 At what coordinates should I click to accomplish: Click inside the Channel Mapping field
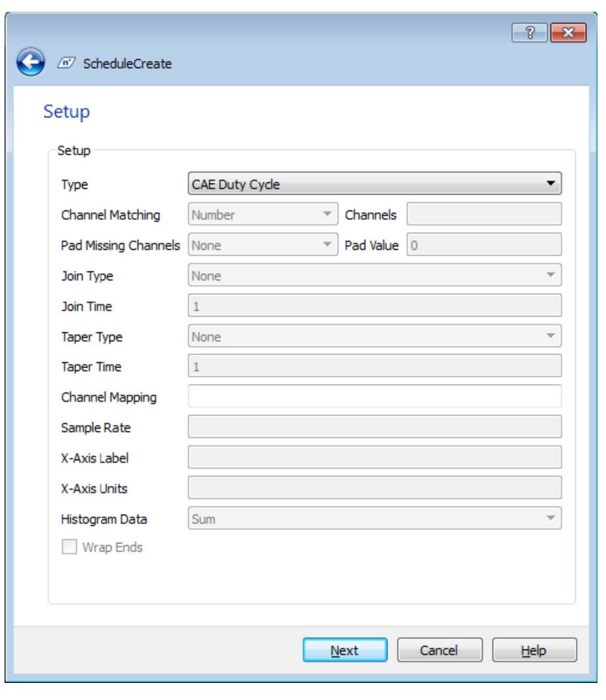[x=374, y=396]
